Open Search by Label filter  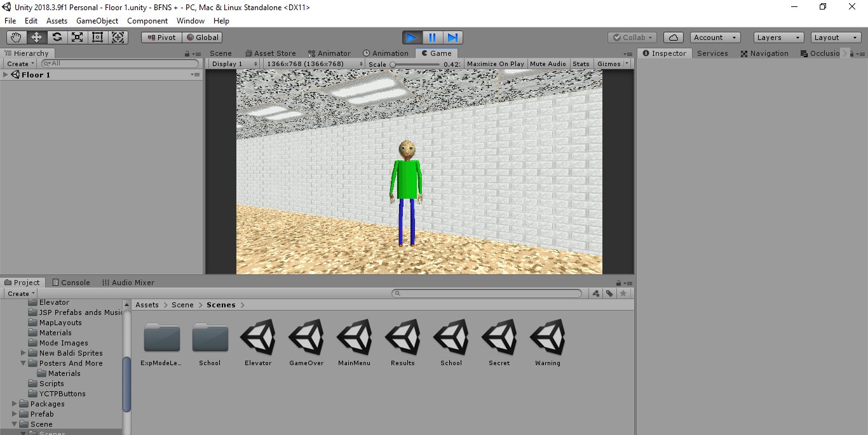[x=609, y=293]
